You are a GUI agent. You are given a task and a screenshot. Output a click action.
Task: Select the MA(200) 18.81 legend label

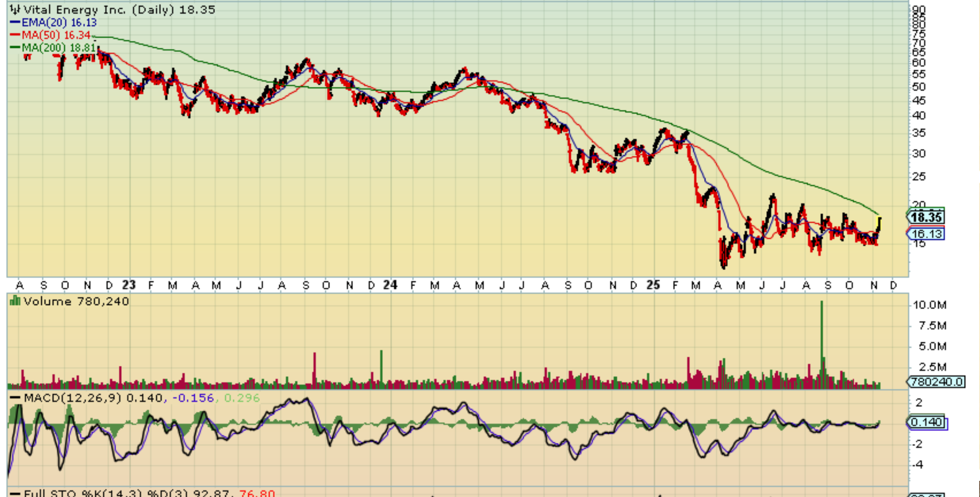click(59, 47)
